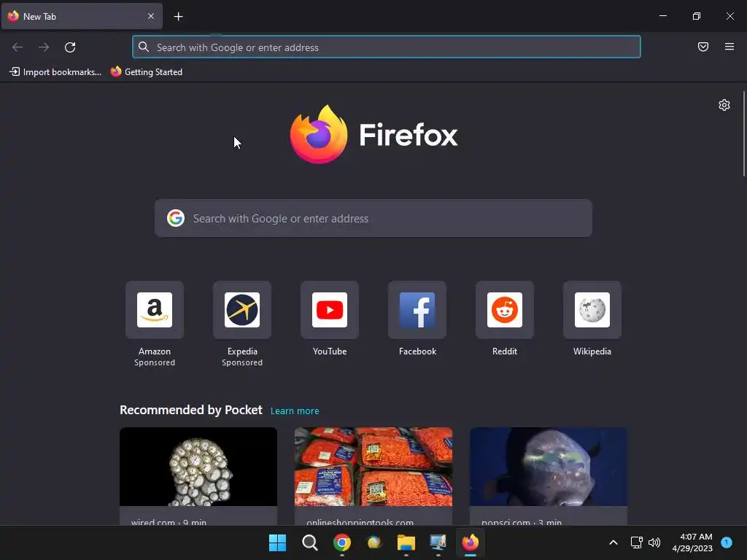Open the monitor app icon in taskbar
This screenshot has width=747, height=560.
pos(438,542)
